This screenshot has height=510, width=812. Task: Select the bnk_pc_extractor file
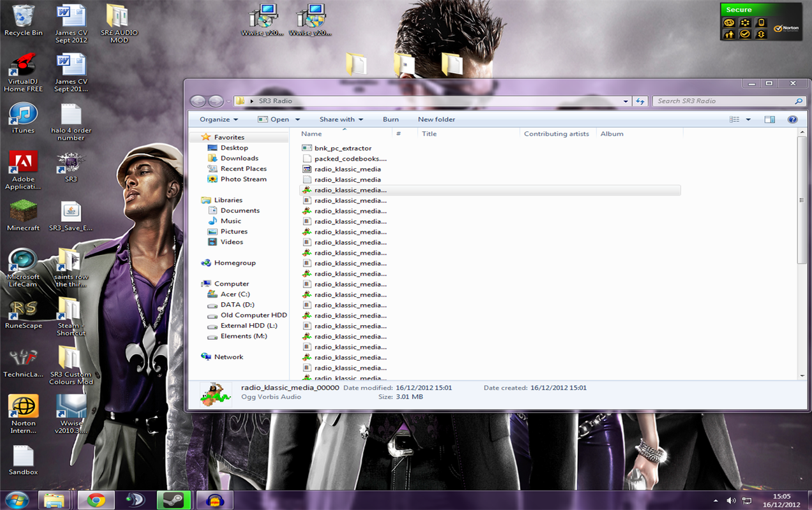click(343, 148)
